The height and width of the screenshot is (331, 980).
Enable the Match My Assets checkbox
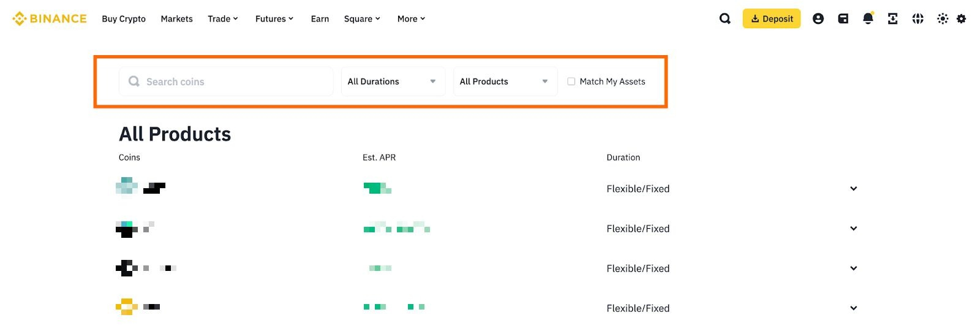coord(571,82)
